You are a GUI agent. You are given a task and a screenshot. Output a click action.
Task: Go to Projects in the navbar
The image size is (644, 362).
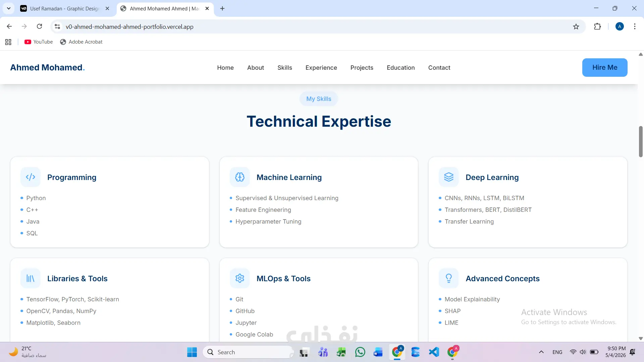click(362, 68)
